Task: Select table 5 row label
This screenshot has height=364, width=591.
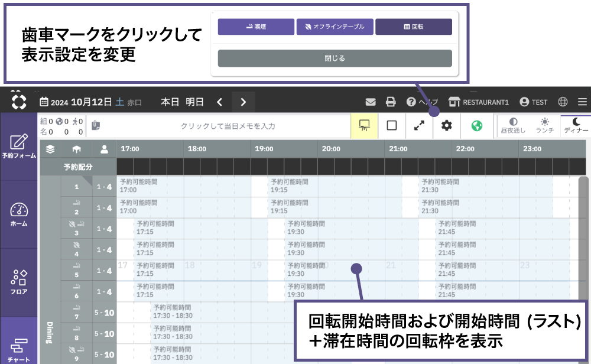Action: pyautogui.click(x=76, y=271)
